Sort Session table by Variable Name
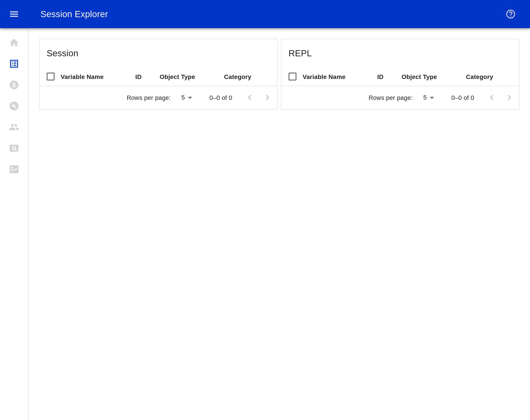Viewport: 530px width, 420px height. (x=82, y=77)
